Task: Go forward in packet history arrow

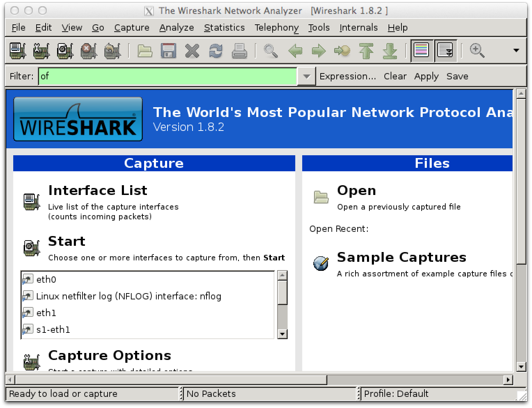Action: tap(319, 51)
